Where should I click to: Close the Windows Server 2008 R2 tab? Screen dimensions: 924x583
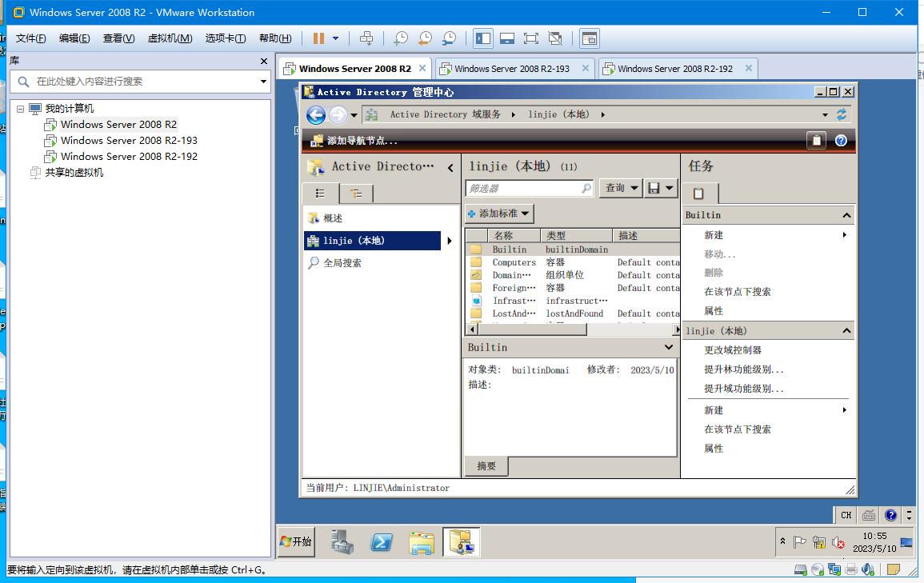pos(422,68)
